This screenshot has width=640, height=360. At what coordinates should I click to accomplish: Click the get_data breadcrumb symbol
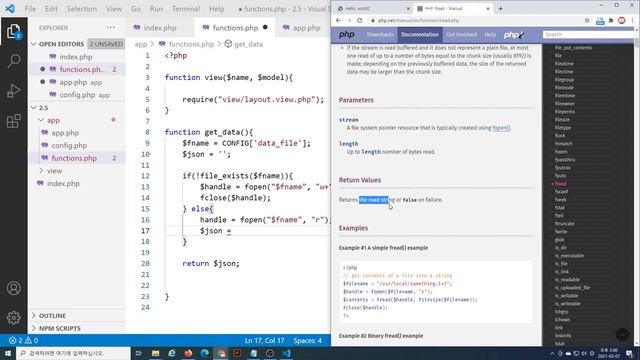pyautogui.click(x=244, y=44)
